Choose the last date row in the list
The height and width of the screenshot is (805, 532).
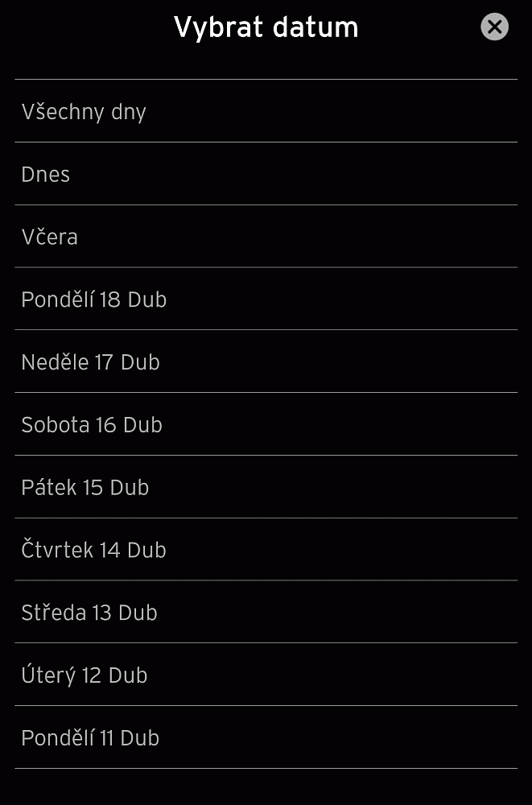coord(266,738)
